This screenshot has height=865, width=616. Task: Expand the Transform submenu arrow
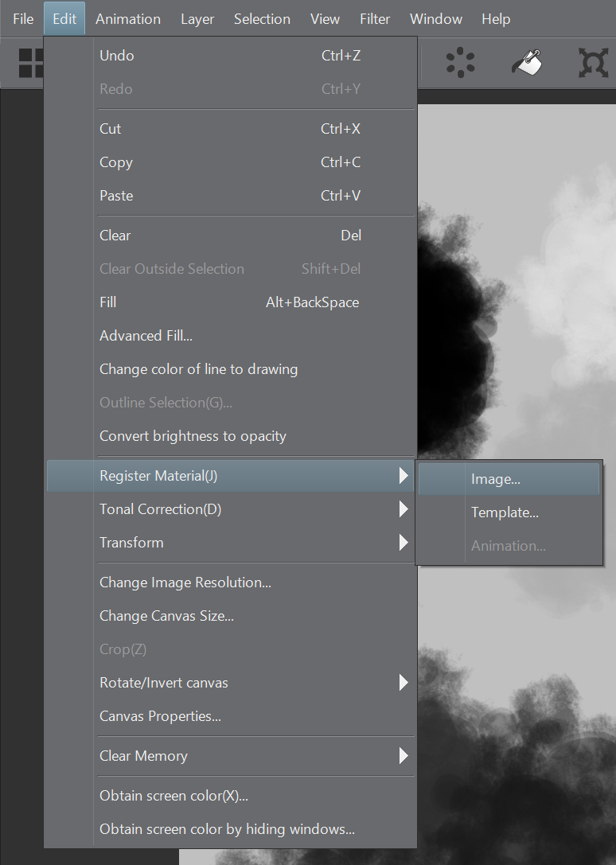pyautogui.click(x=404, y=543)
